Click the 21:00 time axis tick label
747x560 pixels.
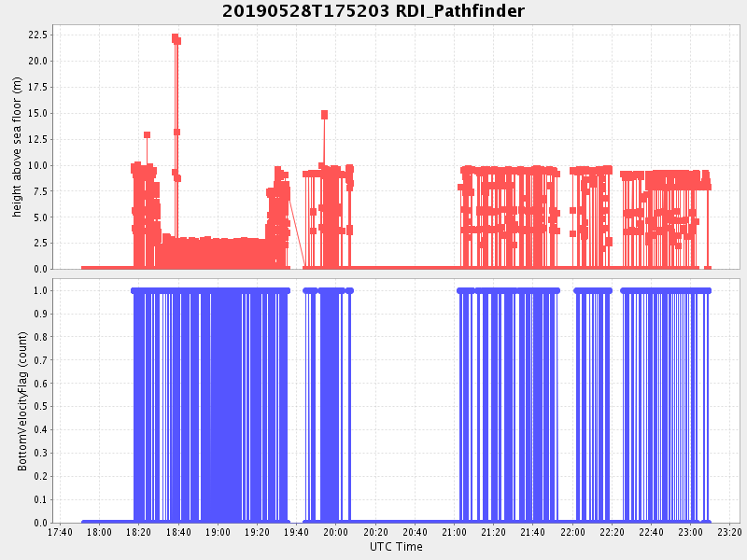(454, 532)
